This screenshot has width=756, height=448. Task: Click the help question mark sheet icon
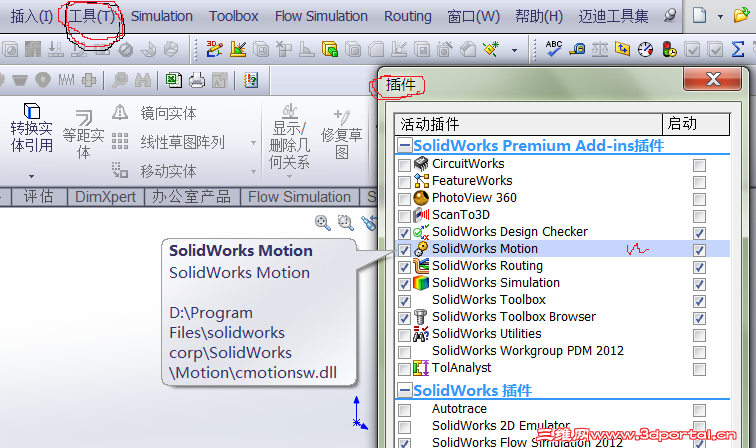click(251, 80)
